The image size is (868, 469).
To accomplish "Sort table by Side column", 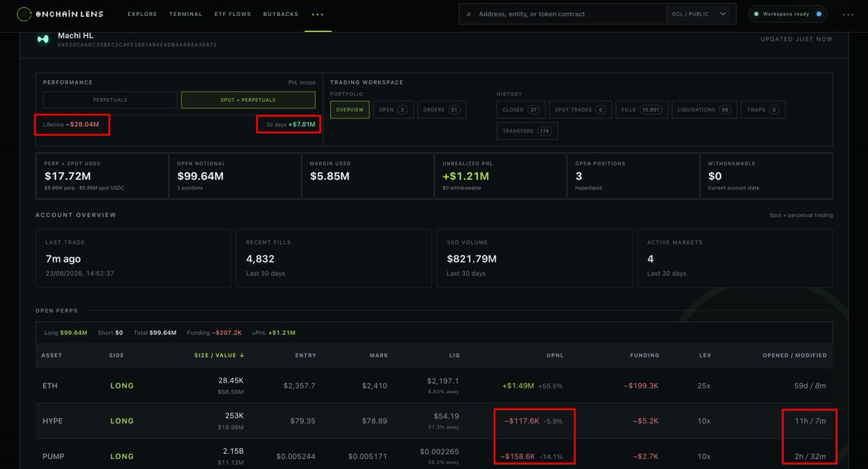I will tap(116, 355).
